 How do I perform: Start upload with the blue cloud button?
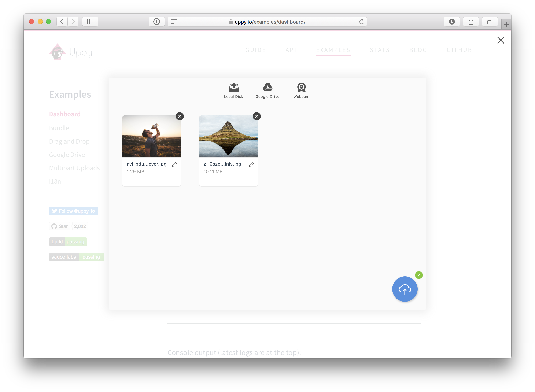[405, 289]
